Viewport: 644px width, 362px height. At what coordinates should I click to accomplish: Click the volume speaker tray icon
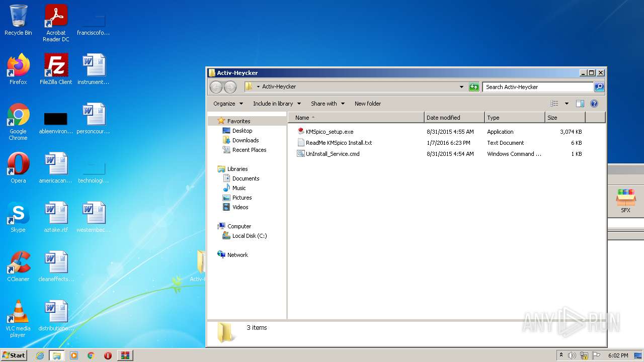572,355
